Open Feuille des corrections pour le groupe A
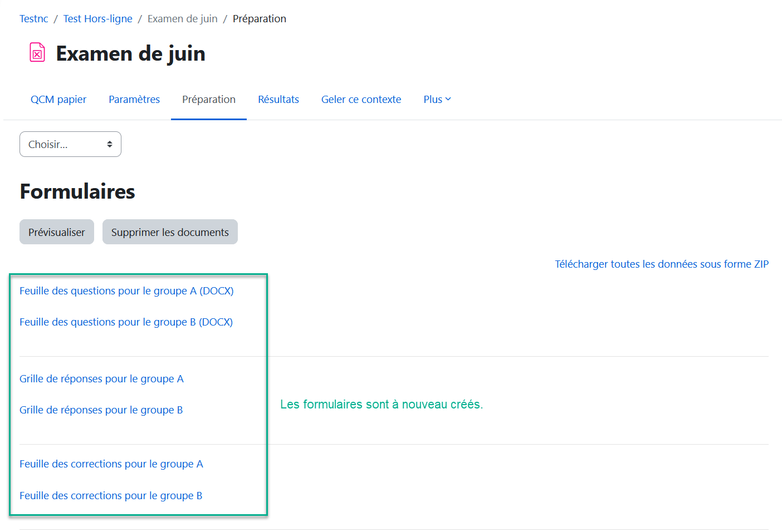Screen dimensions: 782x532 pyautogui.click(x=111, y=464)
